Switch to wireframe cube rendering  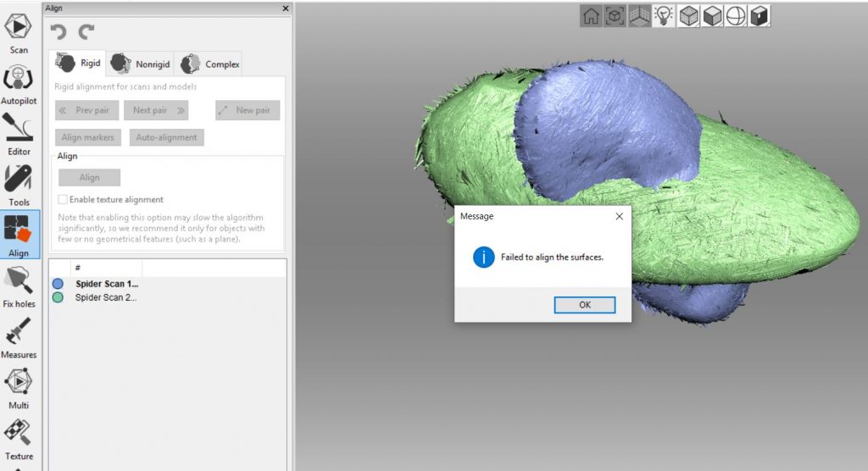pos(688,16)
